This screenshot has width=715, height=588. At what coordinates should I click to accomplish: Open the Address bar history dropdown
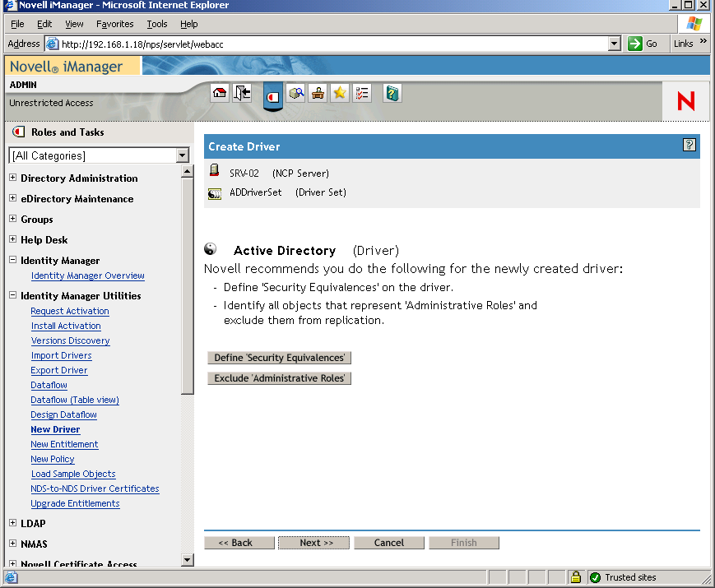(612, 44)
